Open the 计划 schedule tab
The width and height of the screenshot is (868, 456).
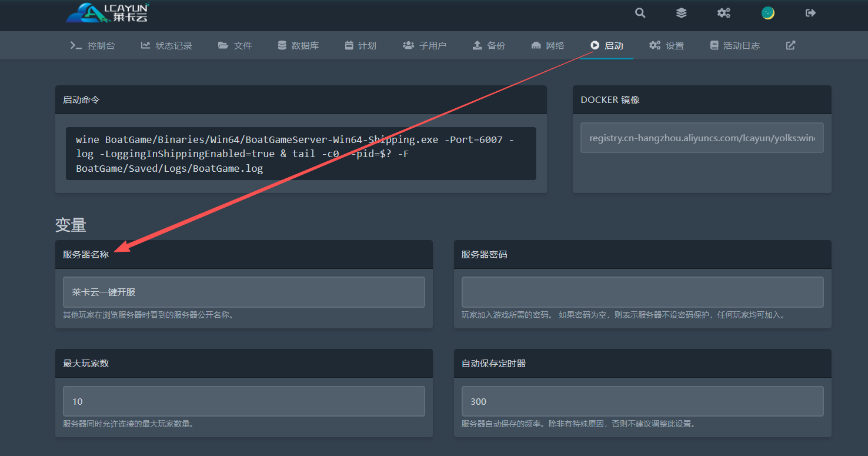(x=360, y=45)
